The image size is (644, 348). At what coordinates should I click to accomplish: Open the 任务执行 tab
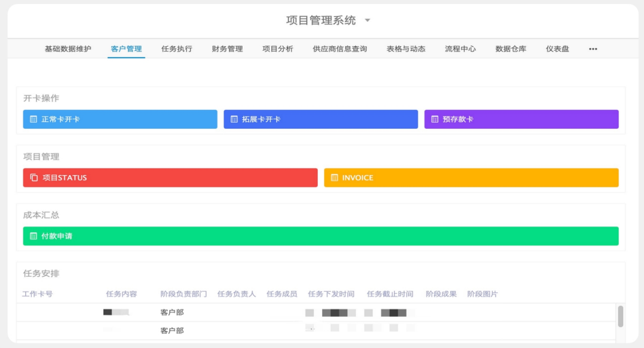click(x=177, y=49)
